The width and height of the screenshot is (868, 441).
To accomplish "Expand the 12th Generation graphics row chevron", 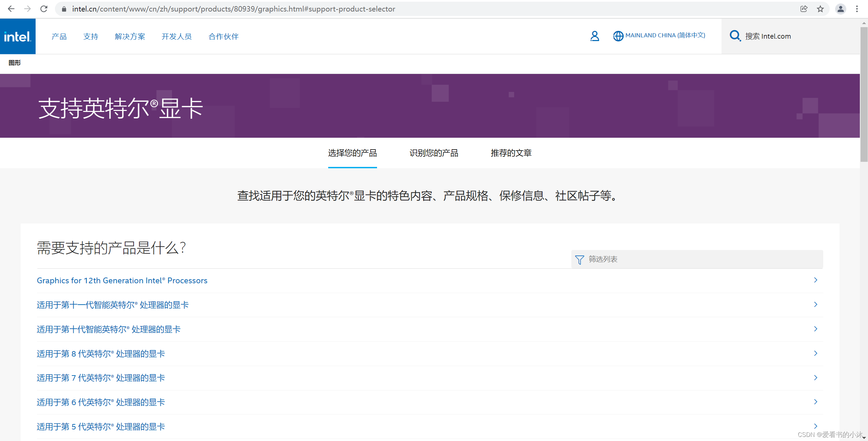I will pos(815,280).
